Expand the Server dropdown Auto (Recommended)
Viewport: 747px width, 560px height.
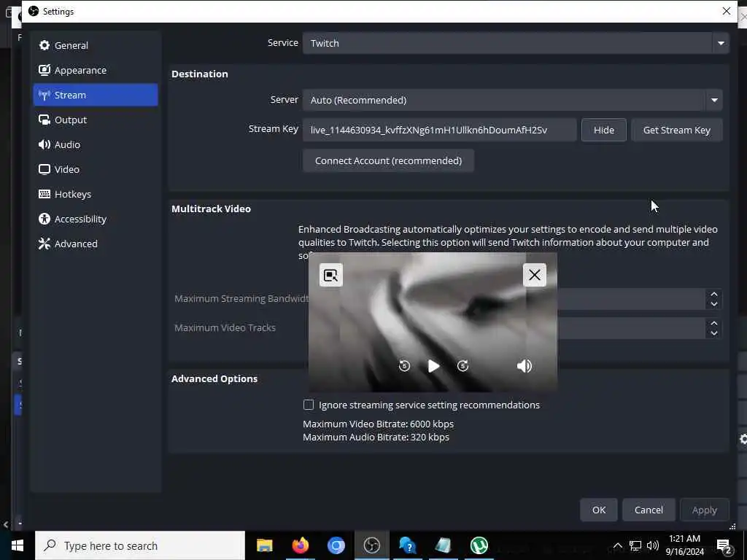tap(512, 100)
